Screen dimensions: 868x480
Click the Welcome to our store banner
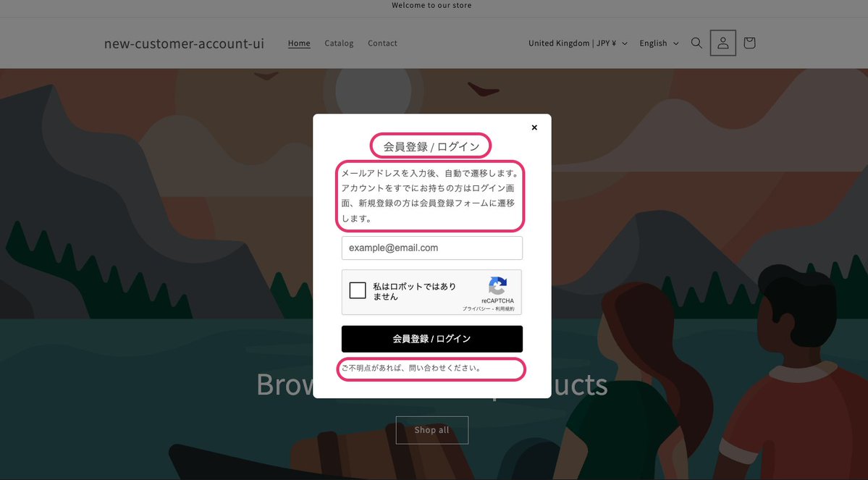point(431,5)
